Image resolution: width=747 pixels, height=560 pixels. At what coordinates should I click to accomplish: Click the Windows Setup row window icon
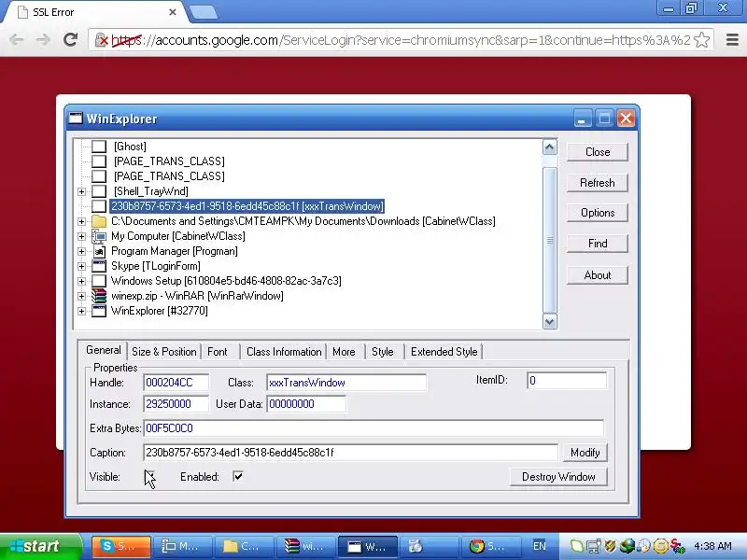tap(99, 281)
